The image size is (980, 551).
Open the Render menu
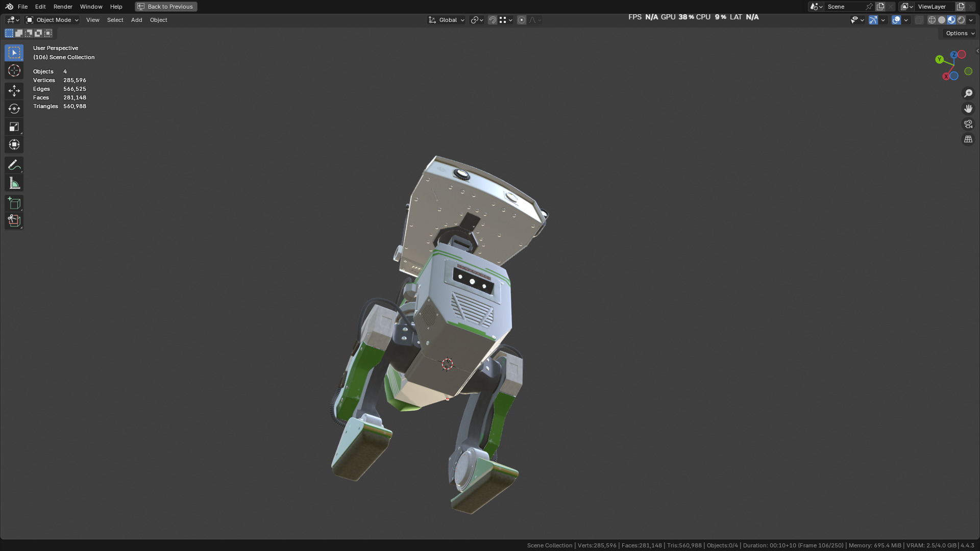[63, 7]
